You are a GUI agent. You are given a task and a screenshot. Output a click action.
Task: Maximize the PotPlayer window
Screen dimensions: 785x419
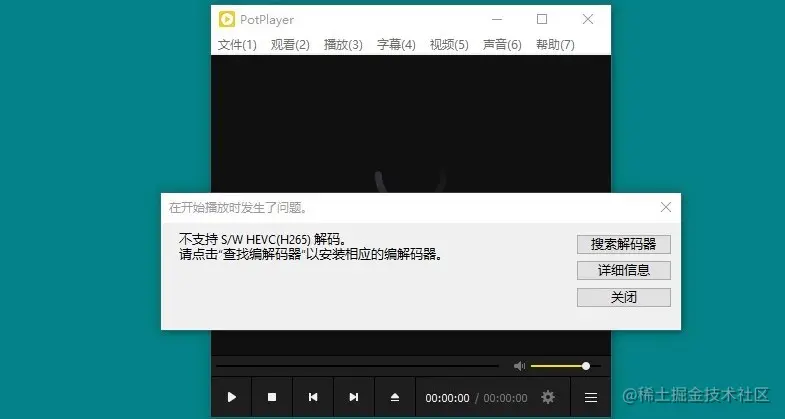(542, 20)
